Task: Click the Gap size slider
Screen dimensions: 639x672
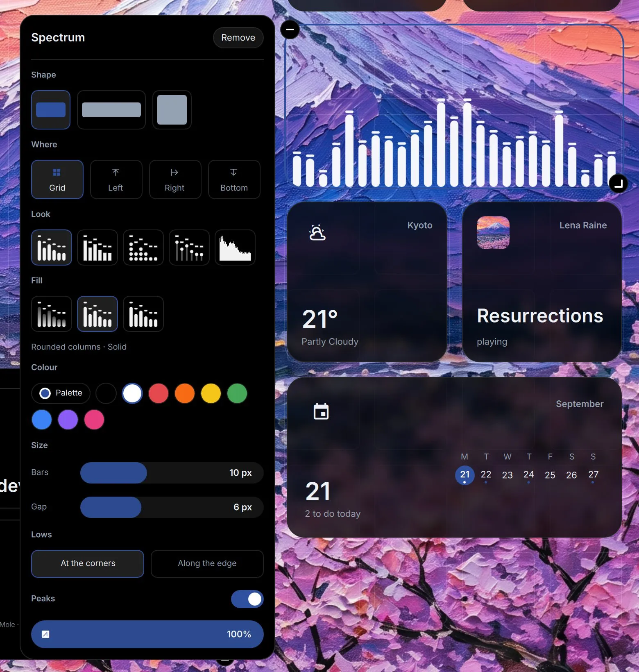Action: coord(172,507)
